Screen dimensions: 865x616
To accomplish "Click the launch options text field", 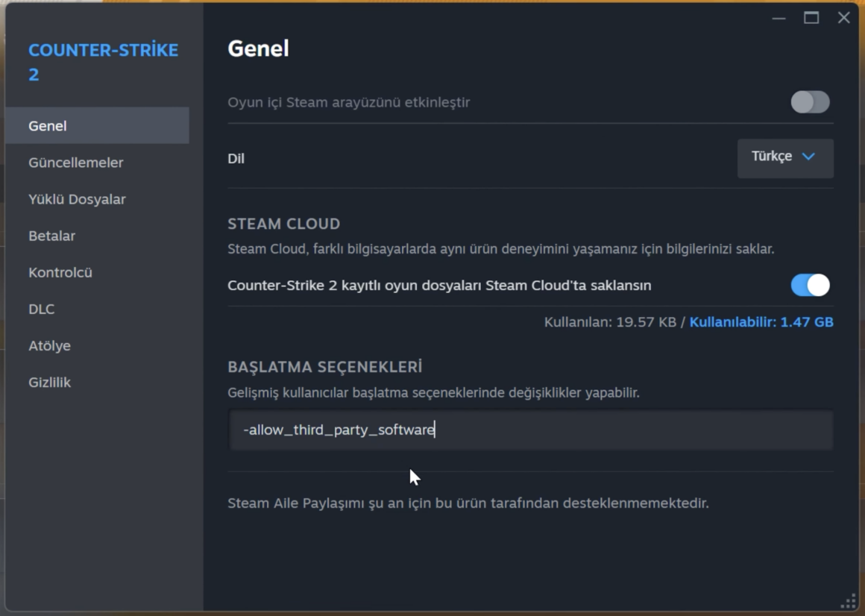I will click(531, 430).
